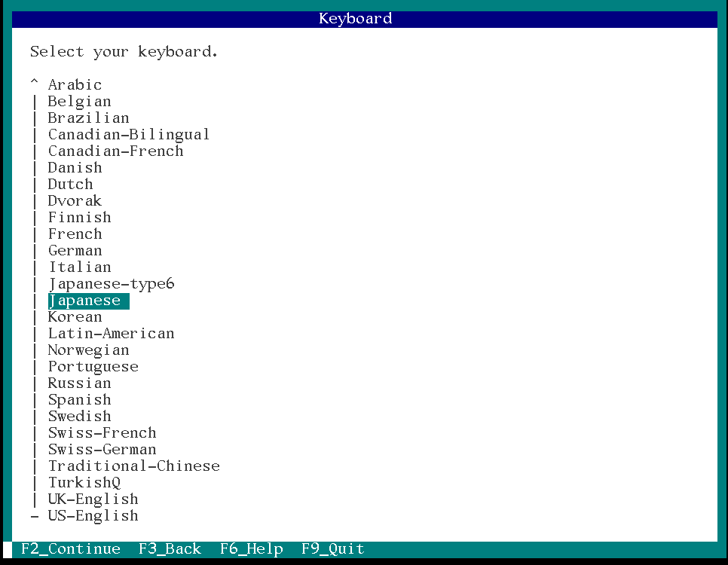Choose Brazilian keyboard from the list
The width and height of the screenshot is (728, 565).
point(88,118)
